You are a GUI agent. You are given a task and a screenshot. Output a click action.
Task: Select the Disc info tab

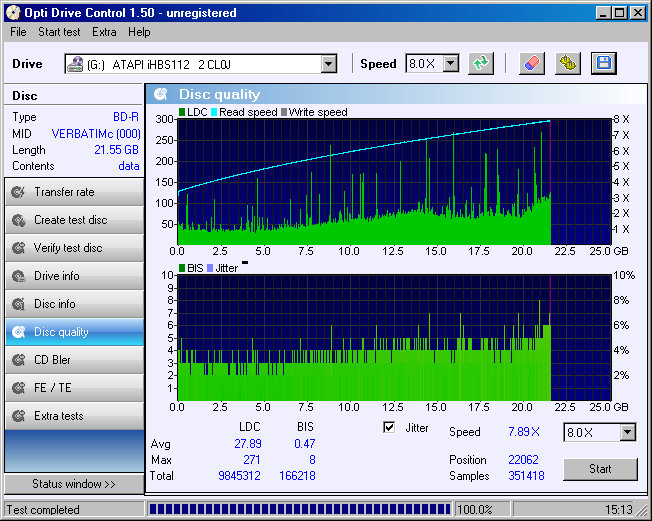[x=74, y=304]
